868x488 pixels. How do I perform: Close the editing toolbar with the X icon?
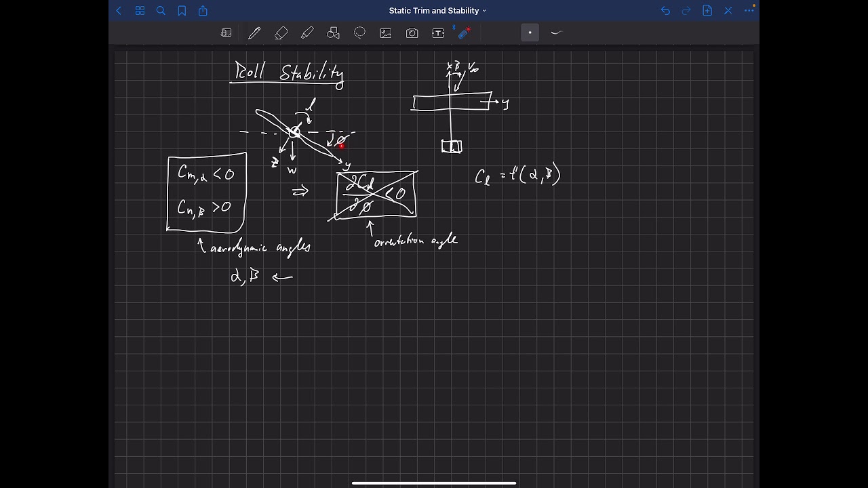[728, 11]
